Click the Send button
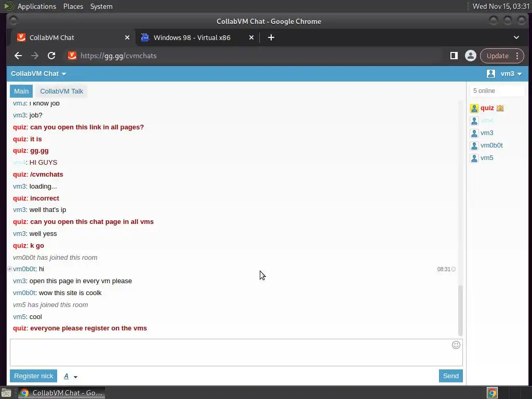The height and width of the screenshot is (399, 532). (x=450, y=376)
